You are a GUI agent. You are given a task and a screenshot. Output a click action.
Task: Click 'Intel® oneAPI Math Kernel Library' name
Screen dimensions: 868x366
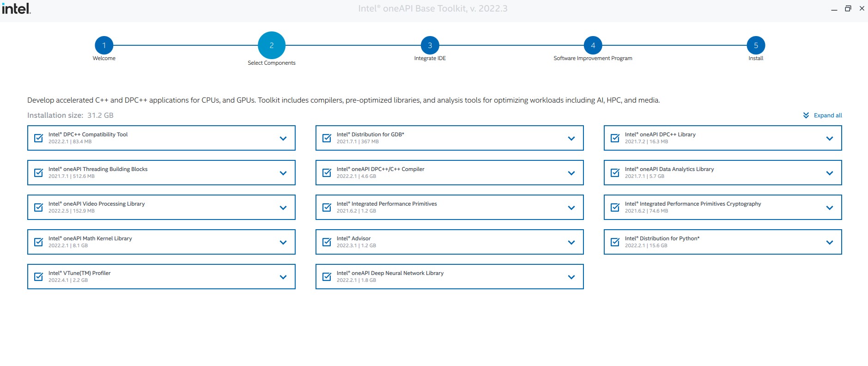[x=90, y=238]
